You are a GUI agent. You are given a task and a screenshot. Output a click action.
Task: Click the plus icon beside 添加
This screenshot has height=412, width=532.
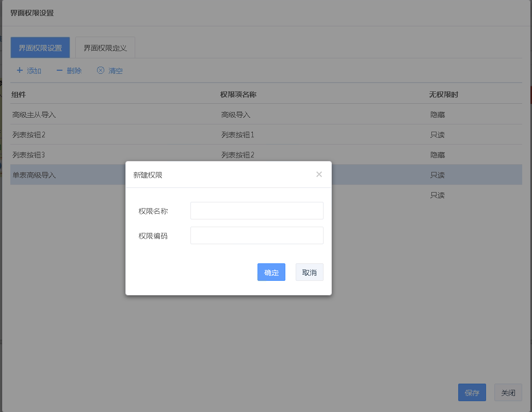coord(20,70)
